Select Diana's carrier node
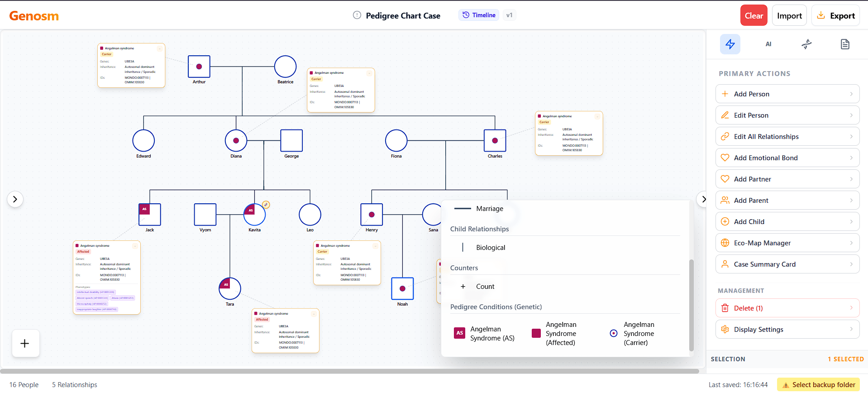 point(236,140)
